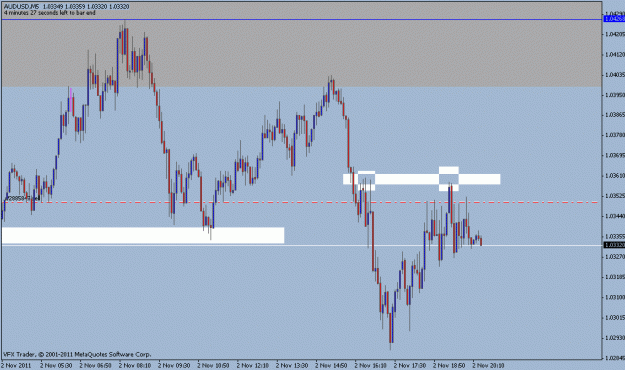Click the sell order label on red line
The width and height of the screenshot is (625, 370).
22,198
